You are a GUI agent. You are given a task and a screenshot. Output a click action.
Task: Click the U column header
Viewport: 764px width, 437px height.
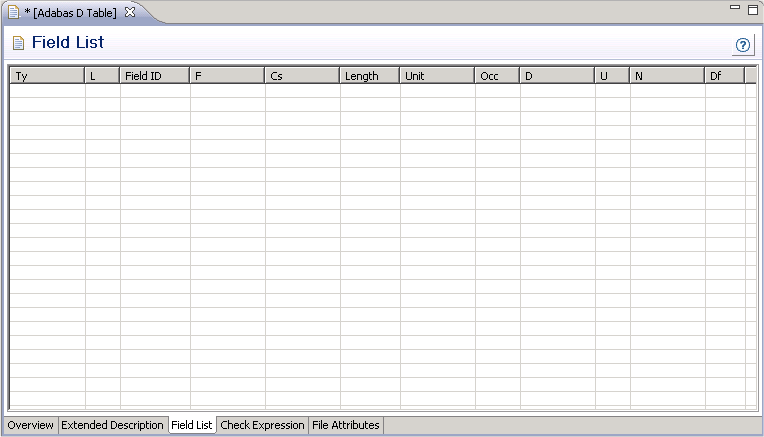[x=612, y=76]
